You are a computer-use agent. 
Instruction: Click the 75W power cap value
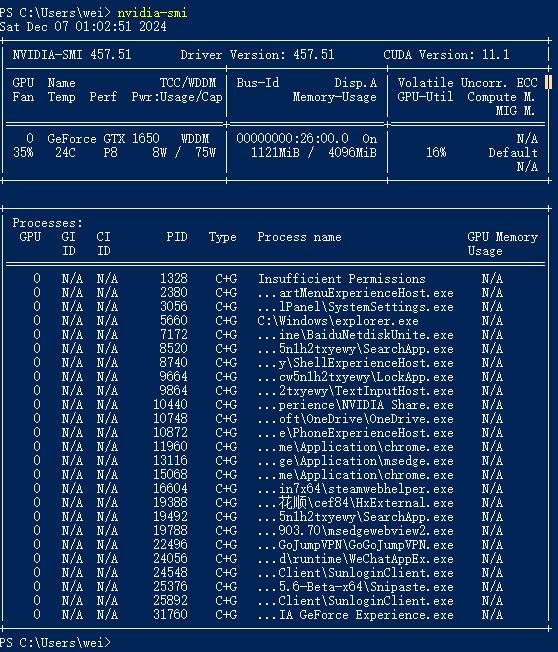(205, 153)
